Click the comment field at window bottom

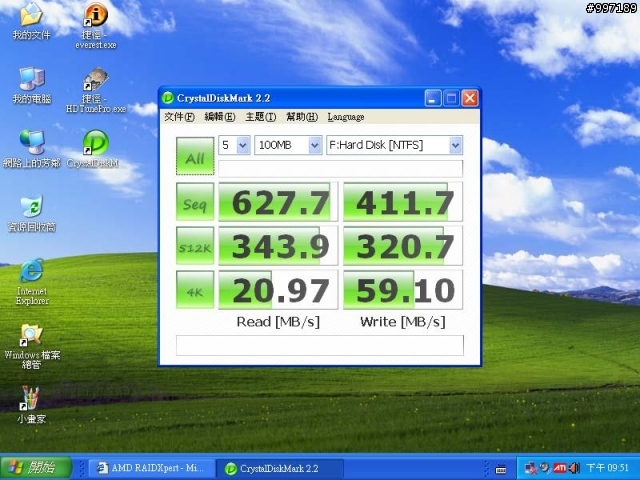point(320,345)
